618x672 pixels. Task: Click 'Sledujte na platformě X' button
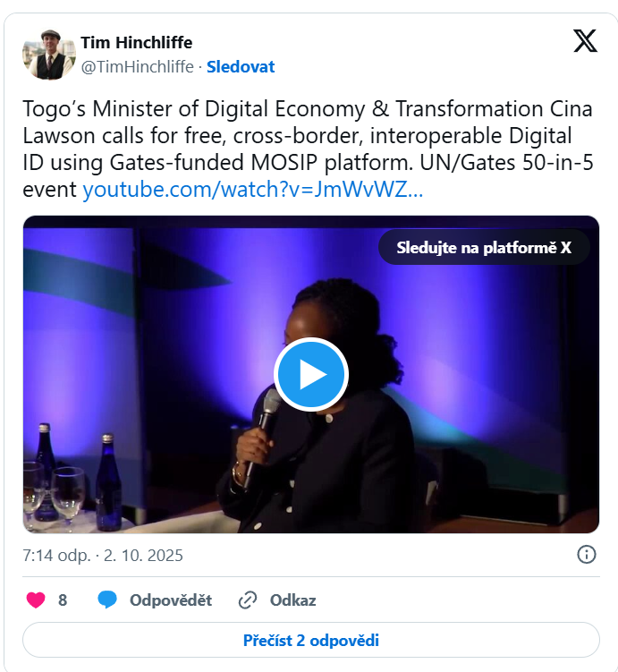tap(484, 247)
